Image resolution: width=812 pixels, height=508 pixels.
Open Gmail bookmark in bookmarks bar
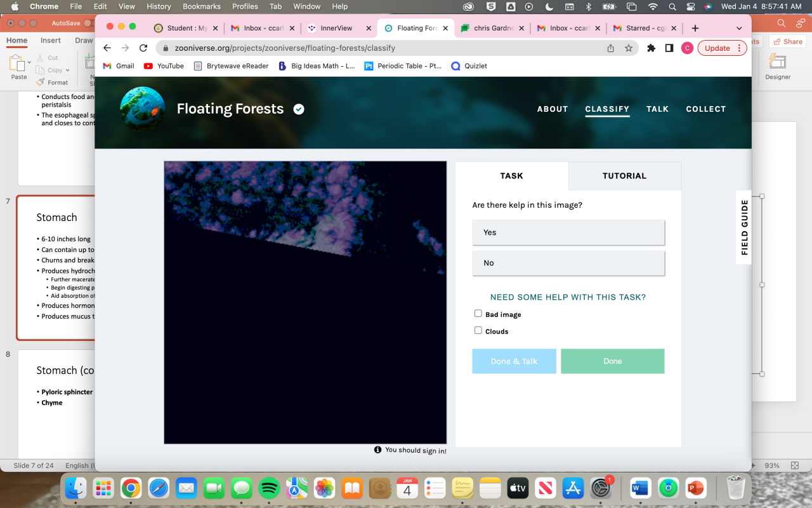point(119,66)
